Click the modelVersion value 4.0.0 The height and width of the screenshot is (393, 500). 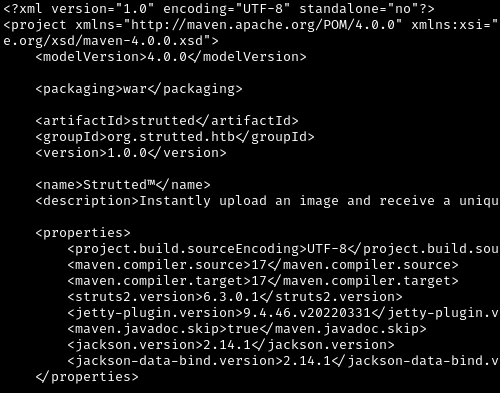click(167, 57)
